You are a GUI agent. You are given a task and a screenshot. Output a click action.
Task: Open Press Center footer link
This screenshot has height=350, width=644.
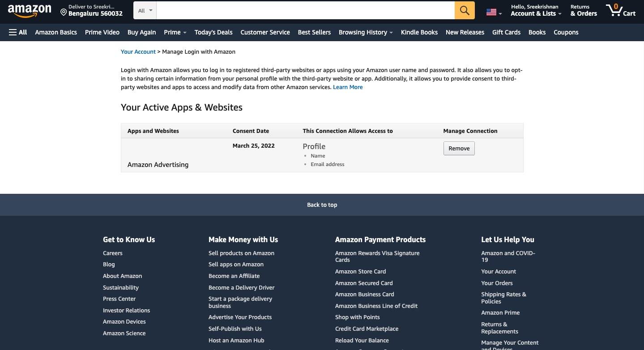click(x=119, y=299)
